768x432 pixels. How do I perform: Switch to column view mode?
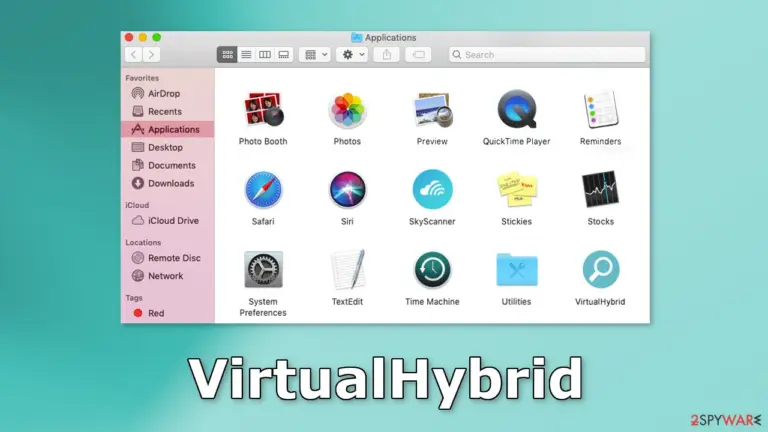tap(264, 54)
